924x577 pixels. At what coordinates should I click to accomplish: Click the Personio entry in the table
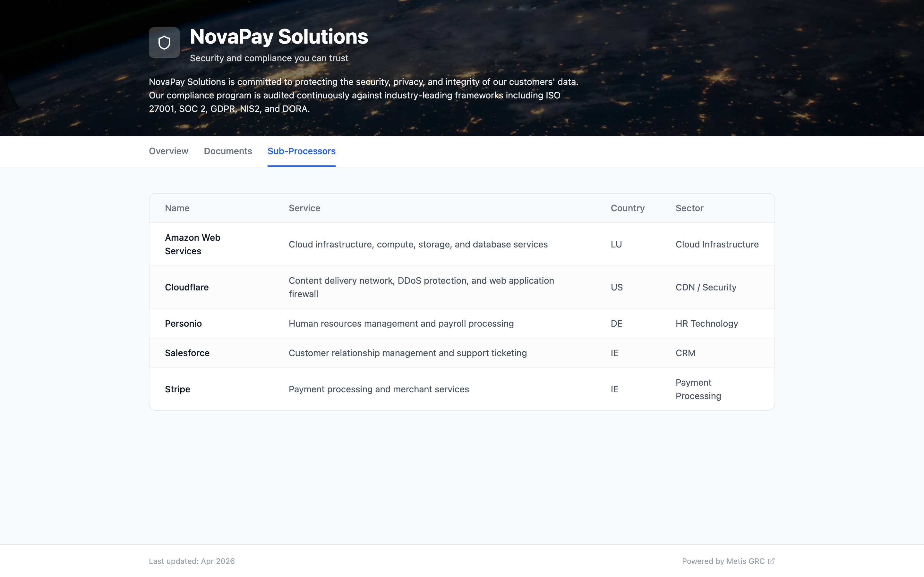click(x=183, y=324)
